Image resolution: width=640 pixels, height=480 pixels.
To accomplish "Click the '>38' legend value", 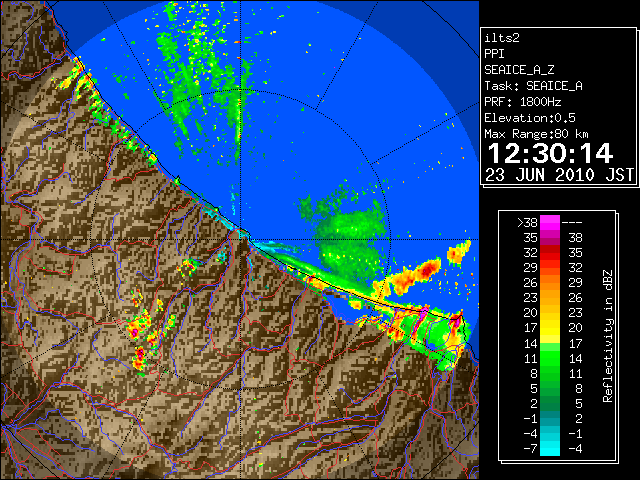I will (527, 223).
